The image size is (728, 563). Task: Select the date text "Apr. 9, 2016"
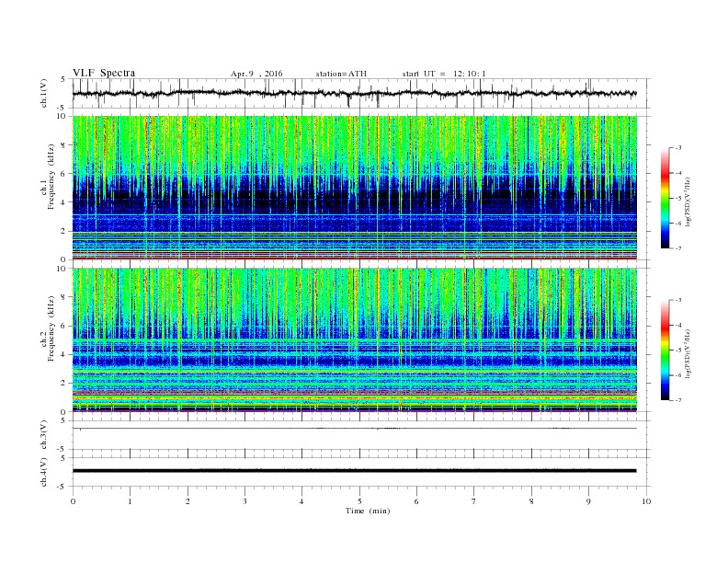click(256, 74)
